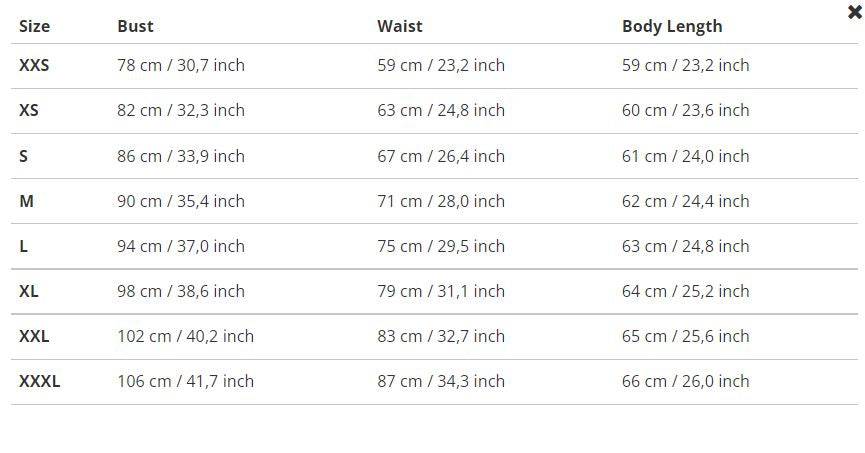Click the 78 cm bust measurement
This screenshot has width=865, height=453.
(180, 65)
